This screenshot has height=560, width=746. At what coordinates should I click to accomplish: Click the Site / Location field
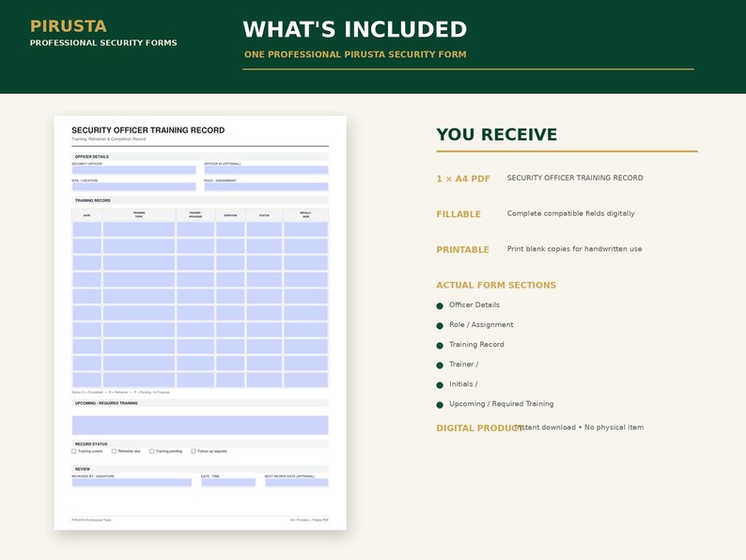coord(133,187)
